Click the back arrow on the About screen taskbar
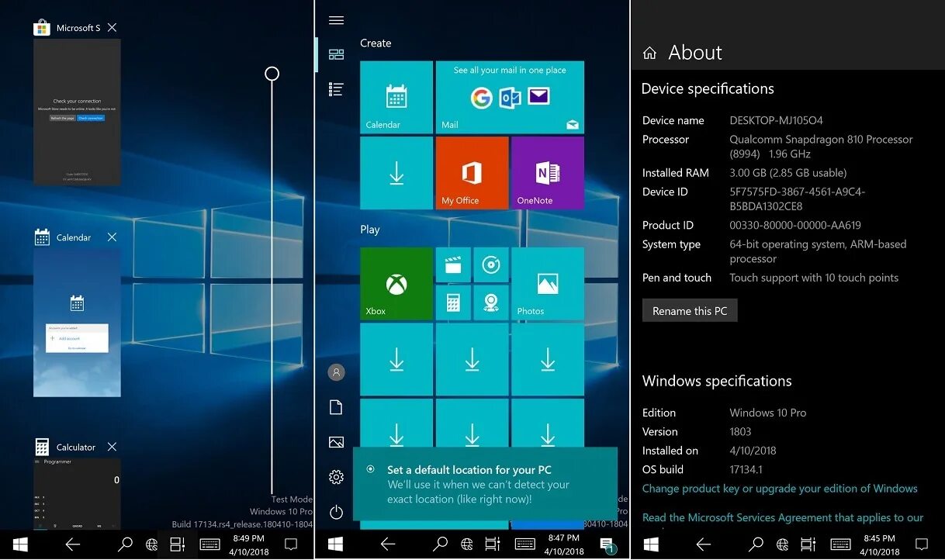 click(703, 544)
